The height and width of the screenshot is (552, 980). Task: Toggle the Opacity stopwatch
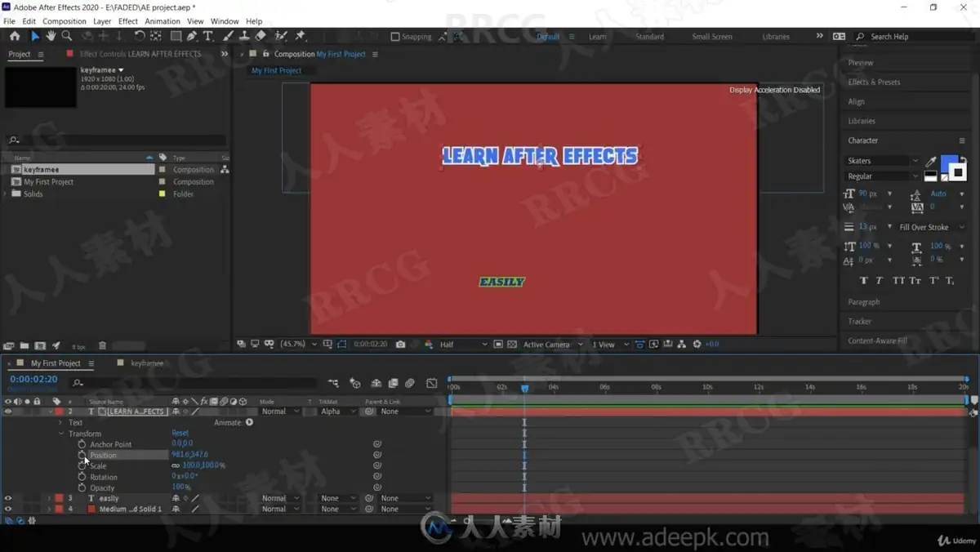point(82,487)
